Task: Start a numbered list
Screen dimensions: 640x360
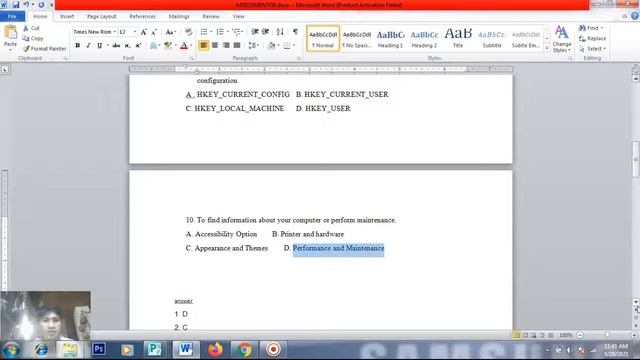Action: click(x=220, y=32)
